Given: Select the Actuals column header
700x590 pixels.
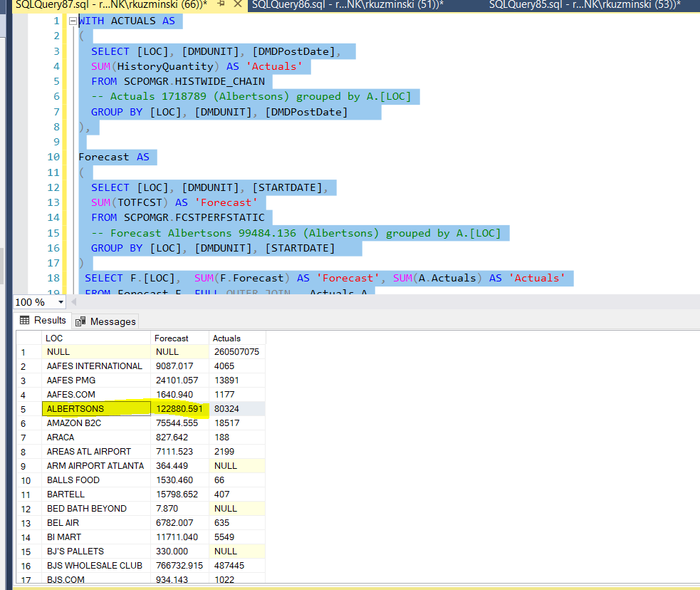Looking at the screenshot, I should [237, 338].
